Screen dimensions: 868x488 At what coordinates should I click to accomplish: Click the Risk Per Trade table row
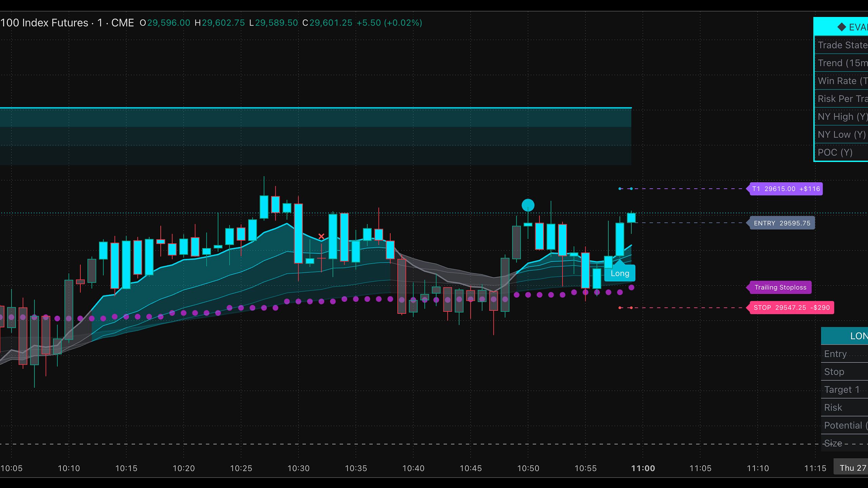(x=842, y=99)
